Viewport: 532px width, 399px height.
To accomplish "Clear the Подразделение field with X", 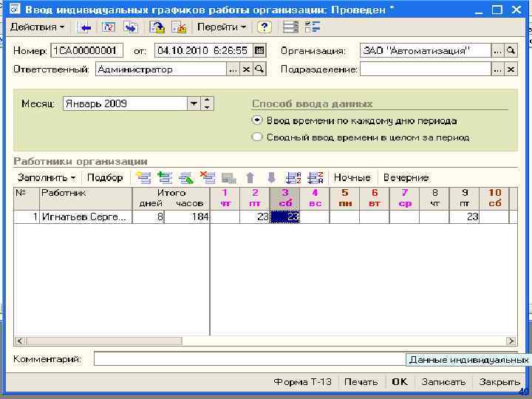I will tap(511, 69).
